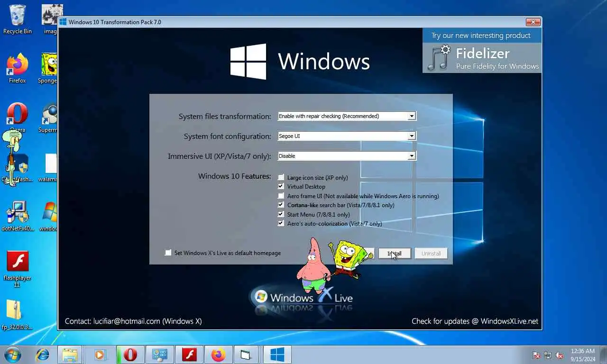Screen dimensions: 607x364
Task: Open the System font configuration dropdown
Action: point(412,136)
